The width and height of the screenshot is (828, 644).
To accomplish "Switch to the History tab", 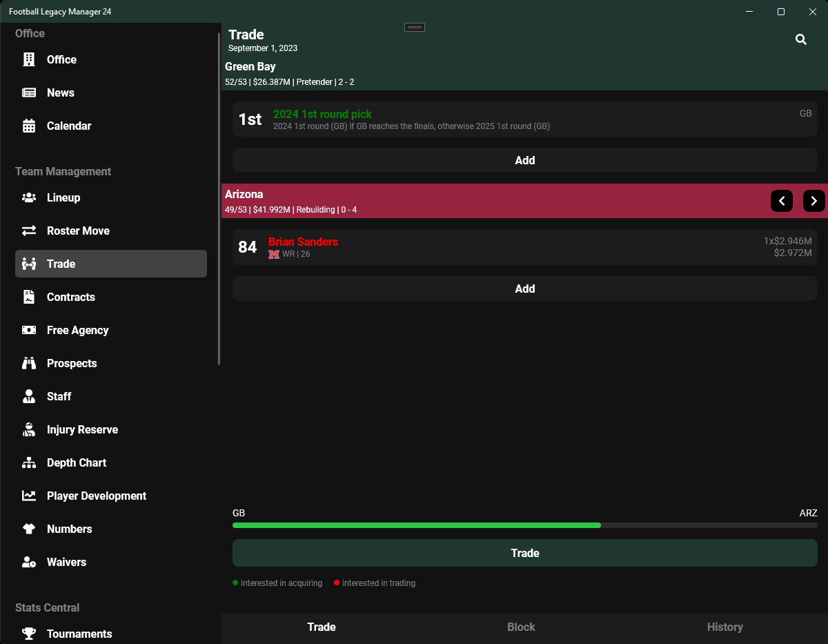I will pos(724,627).
